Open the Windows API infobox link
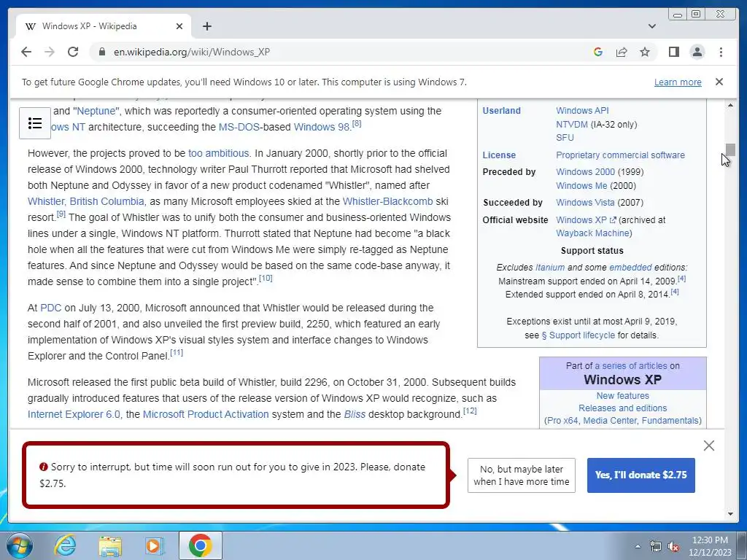The height and width of the screenshot is (560, 747). point(582,111)
